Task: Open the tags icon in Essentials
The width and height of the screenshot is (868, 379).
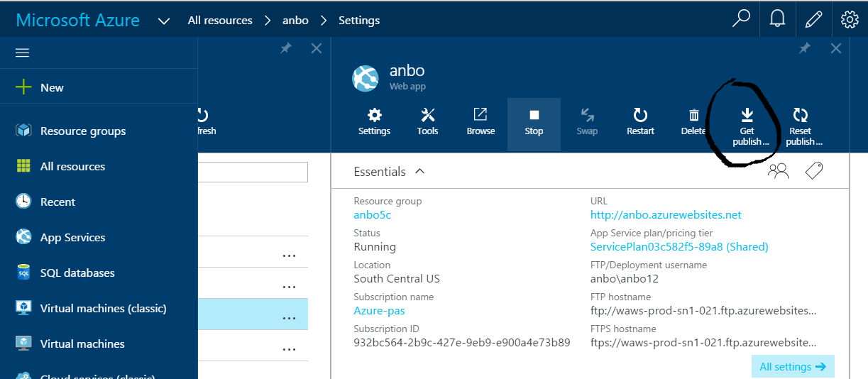Action: [x=814, y=170]
